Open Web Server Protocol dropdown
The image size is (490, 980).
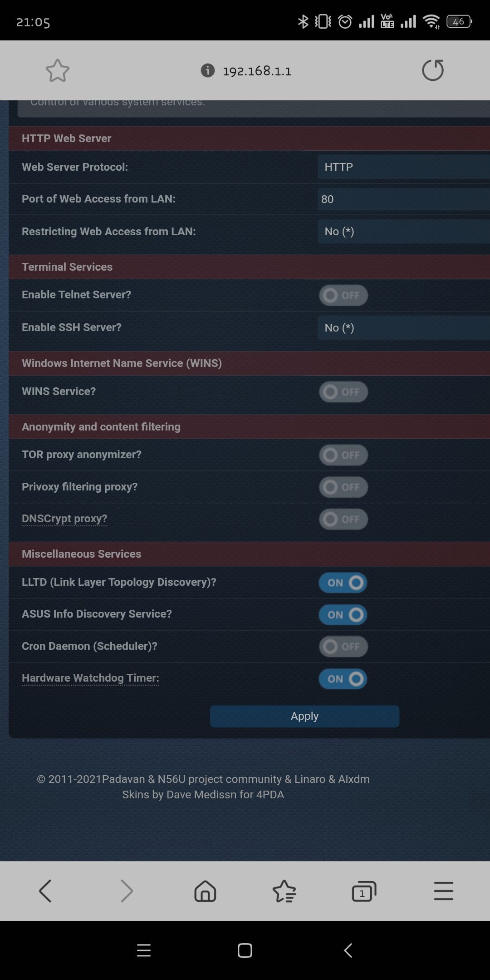[403, 167]
